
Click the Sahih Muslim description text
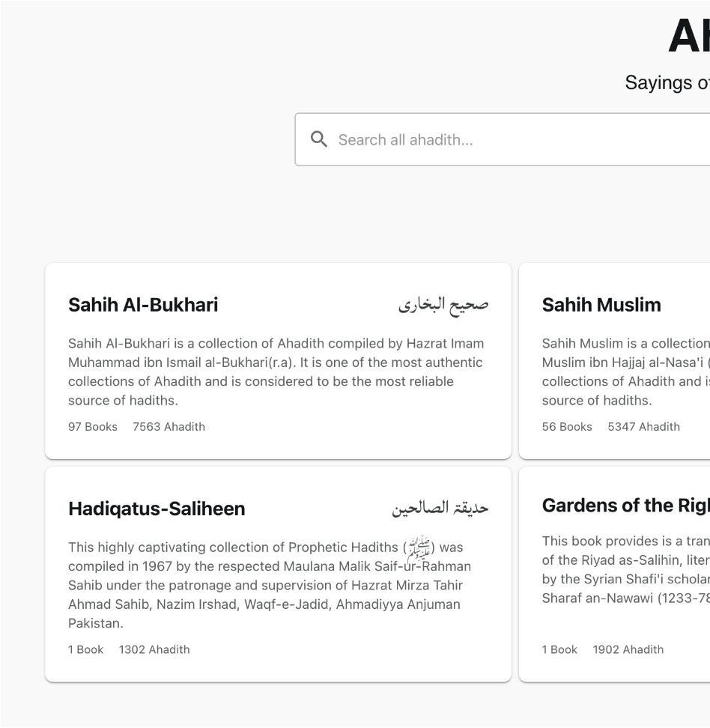pyautogui.click(x=625, y=371)
